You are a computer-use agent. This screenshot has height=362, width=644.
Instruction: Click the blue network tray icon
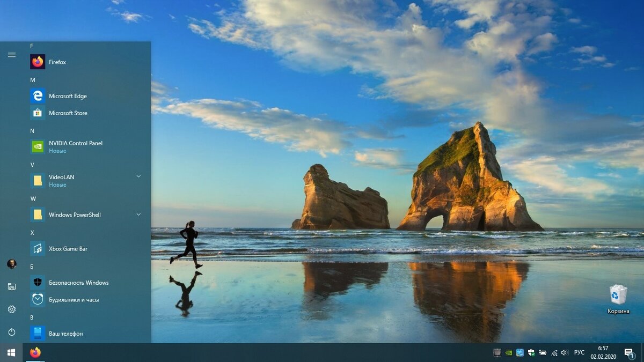click(x=520, y=352)
